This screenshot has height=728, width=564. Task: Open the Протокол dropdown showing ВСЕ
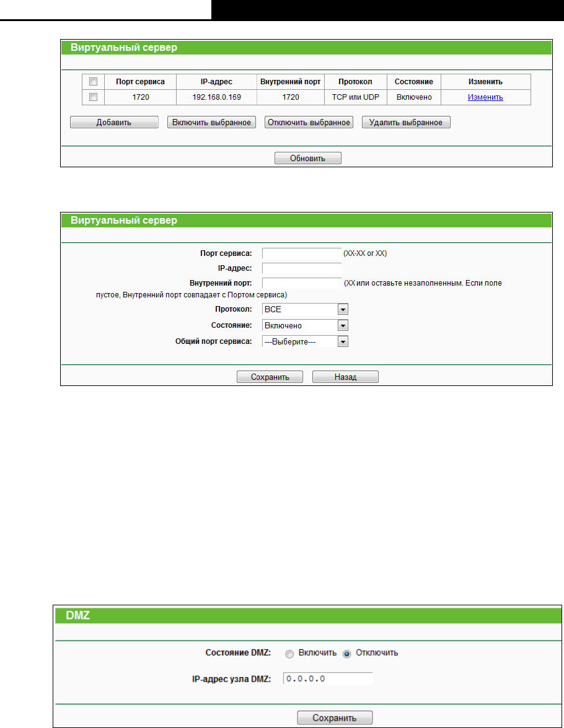coord(305,309)
